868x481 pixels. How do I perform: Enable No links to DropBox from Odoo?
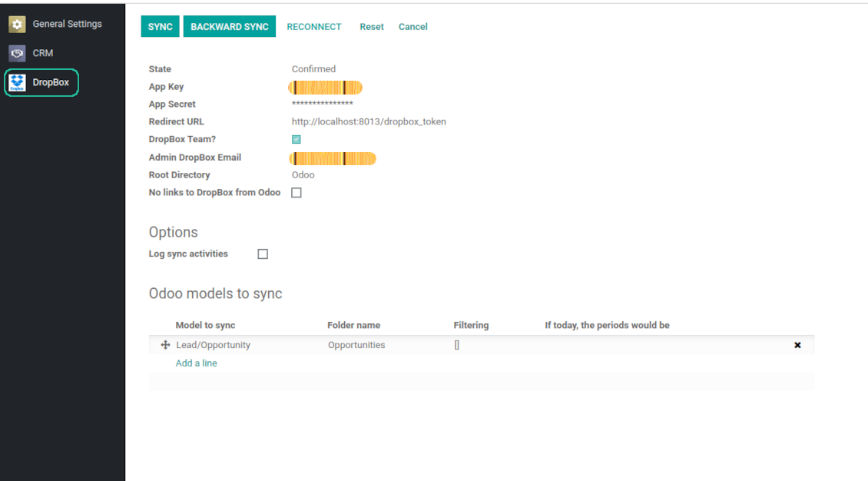(297, 193)
